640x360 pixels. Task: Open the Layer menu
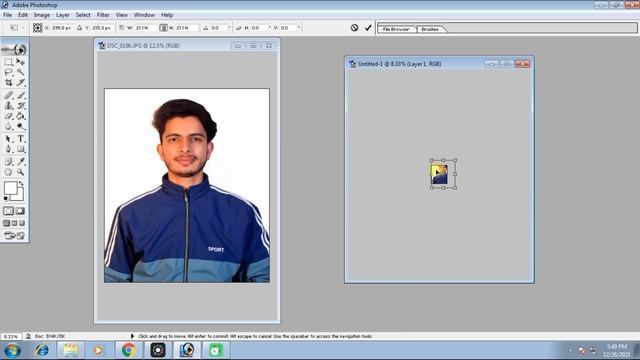point(62,15)
